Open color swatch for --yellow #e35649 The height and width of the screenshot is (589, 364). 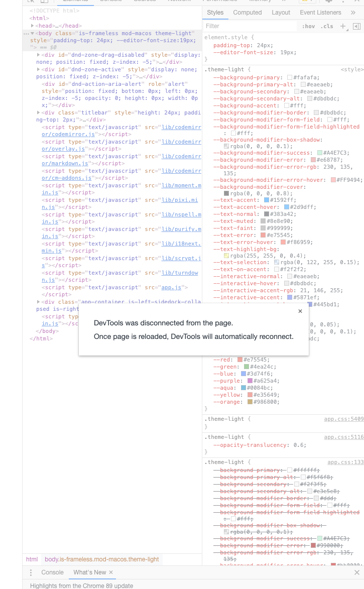(250, 395)
